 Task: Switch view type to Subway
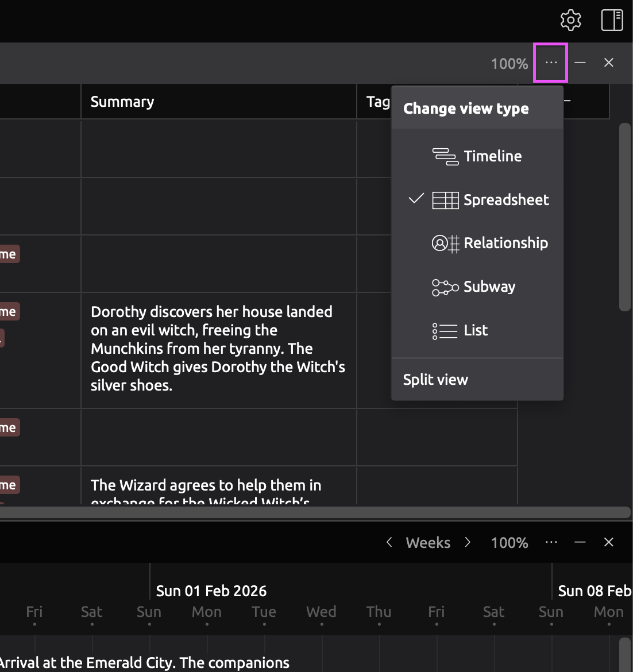tap(489, 287)
